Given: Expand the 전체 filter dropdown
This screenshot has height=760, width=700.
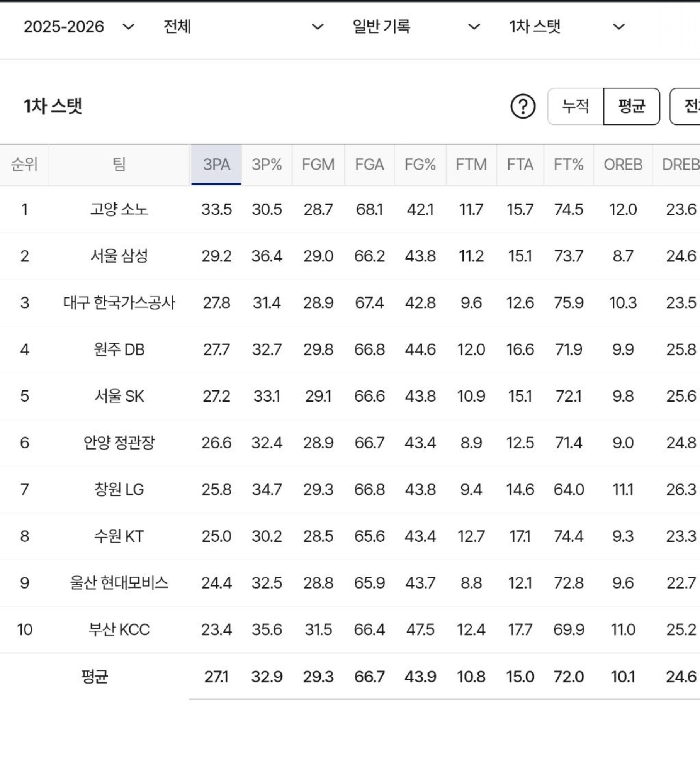Looking at the screenshot, I should point(244,27).
